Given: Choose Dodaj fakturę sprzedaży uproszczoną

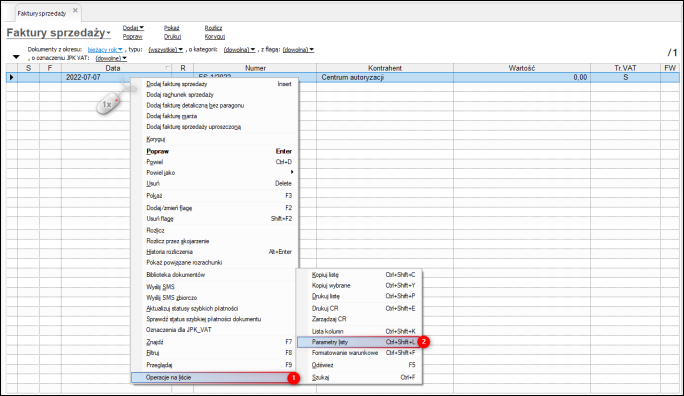Looking at the screenshot, I should coord(215,127).
